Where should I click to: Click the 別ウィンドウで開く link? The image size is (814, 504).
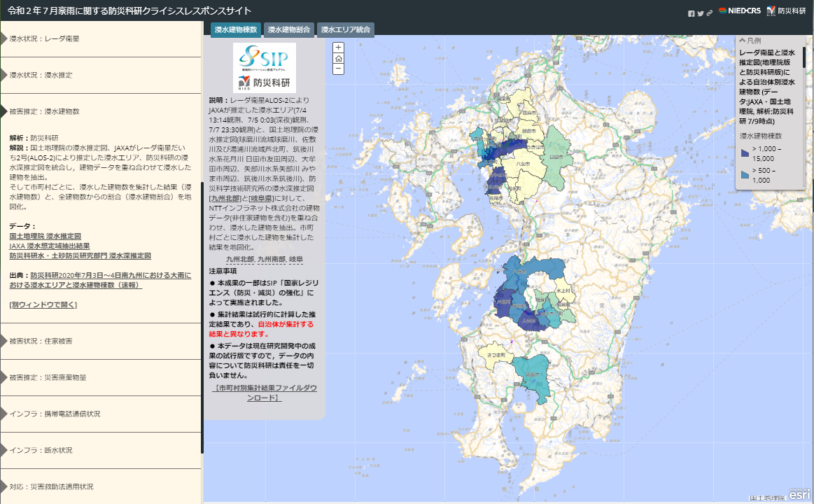tap(43, 304)
